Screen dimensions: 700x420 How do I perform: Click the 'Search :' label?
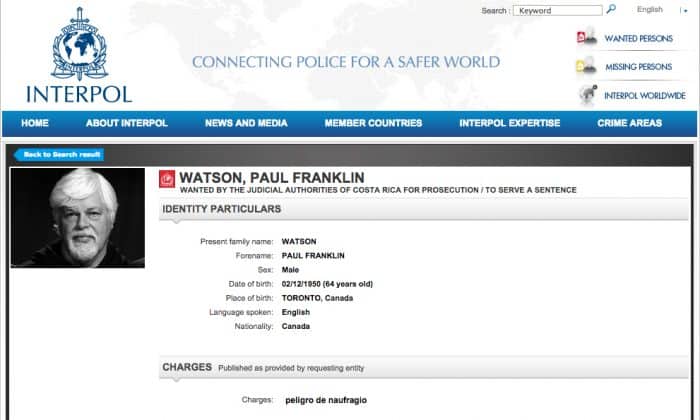pyautogui.click(x=496, y=11)
